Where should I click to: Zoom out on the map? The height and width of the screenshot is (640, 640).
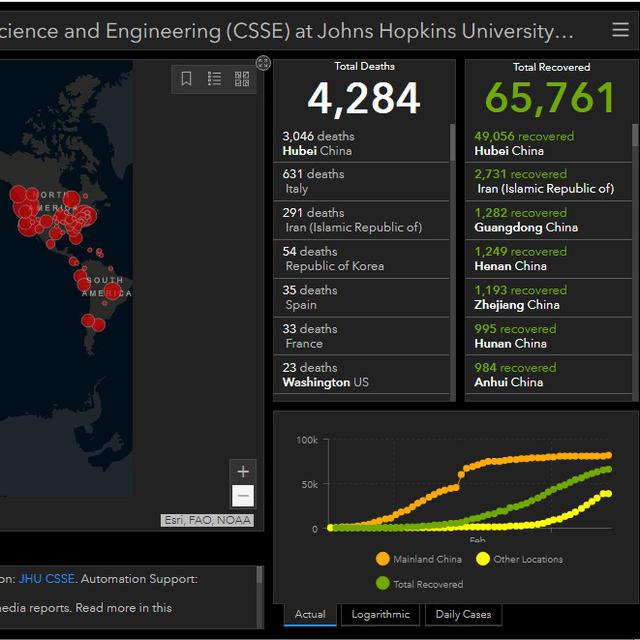tap(243, 495)
